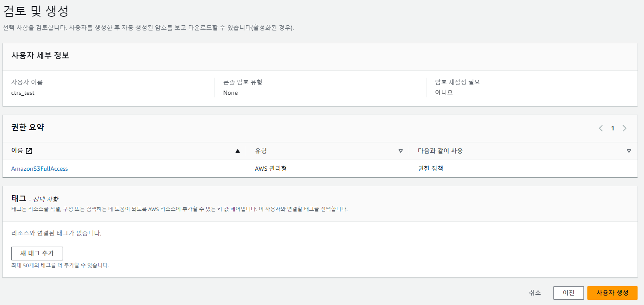Click the 사용자 이름 label
This screenshot has height=305, width=644.
click(x=27, y=82)
